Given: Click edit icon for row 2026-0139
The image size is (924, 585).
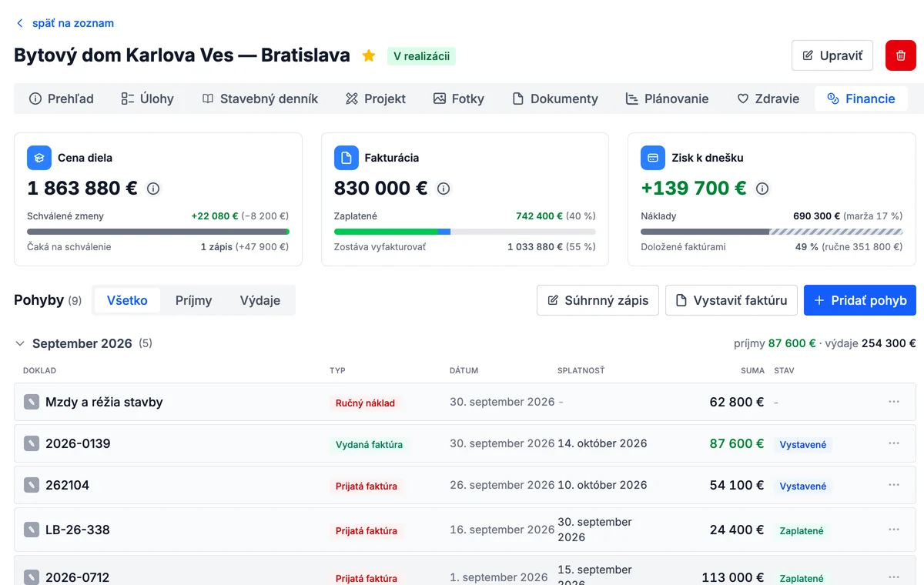Looking at the screenshot, I should click(x=31, y=443).
